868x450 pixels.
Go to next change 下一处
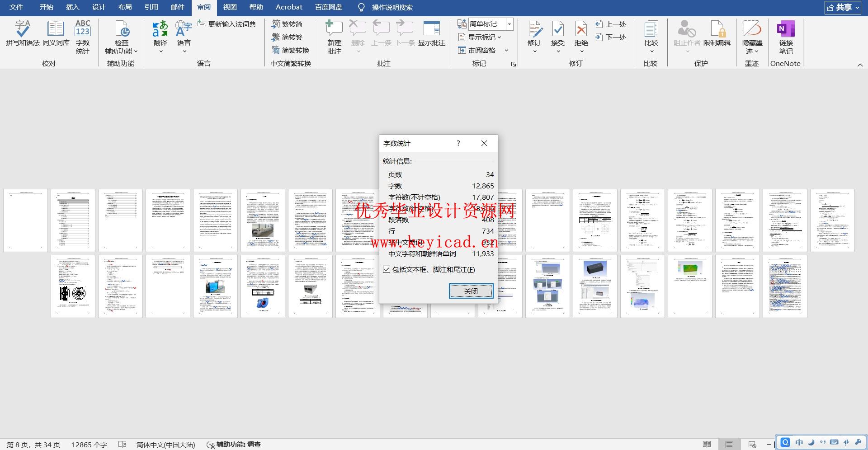[611, 37]
